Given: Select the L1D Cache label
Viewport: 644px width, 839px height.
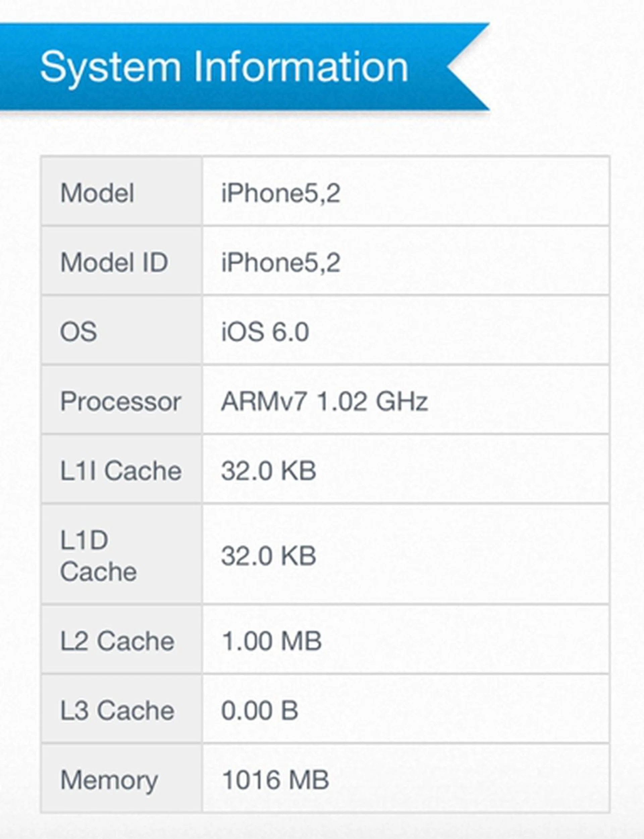Looking at the screenshot, I should [x=99, y=556].
